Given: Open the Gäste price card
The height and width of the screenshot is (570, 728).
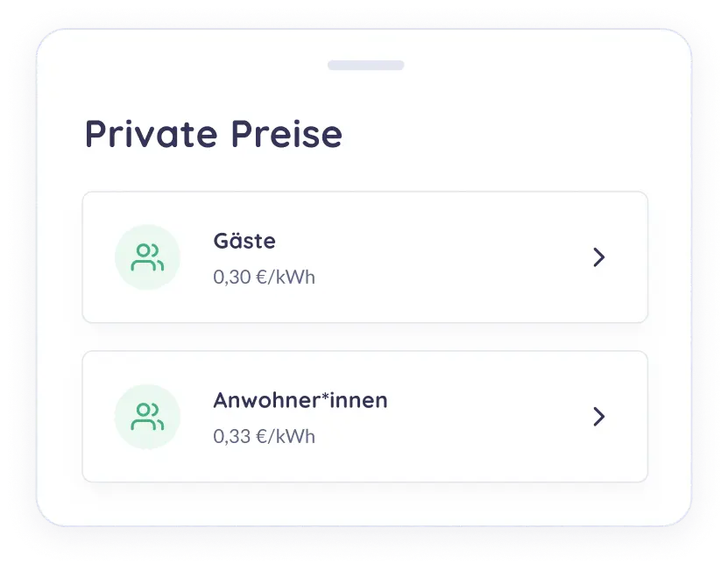Looking at the screenshot, I should (364, 257).
